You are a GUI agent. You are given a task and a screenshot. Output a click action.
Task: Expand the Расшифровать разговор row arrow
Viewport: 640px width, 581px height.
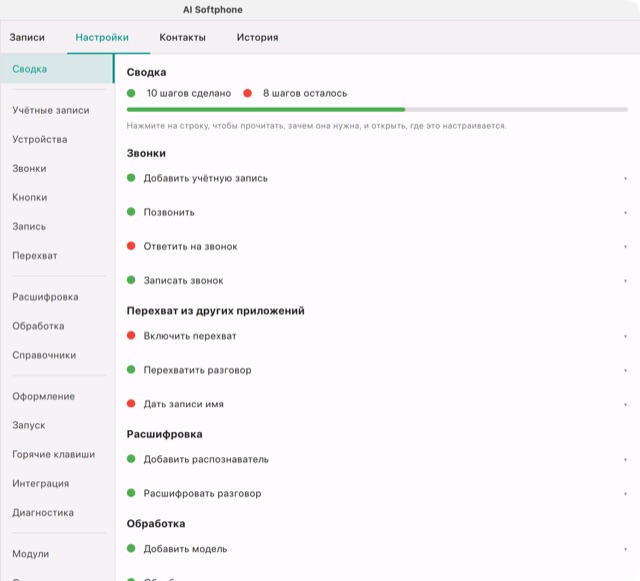(625, 494)
